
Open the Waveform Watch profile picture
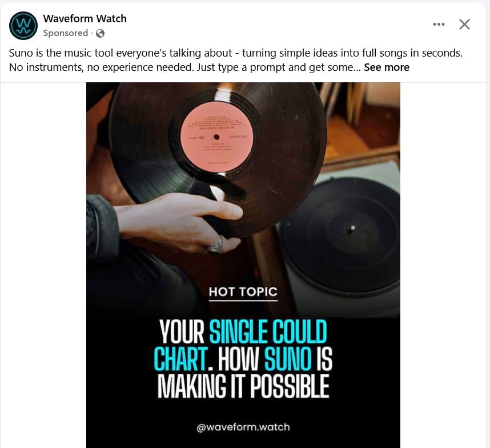coord(23,26)
